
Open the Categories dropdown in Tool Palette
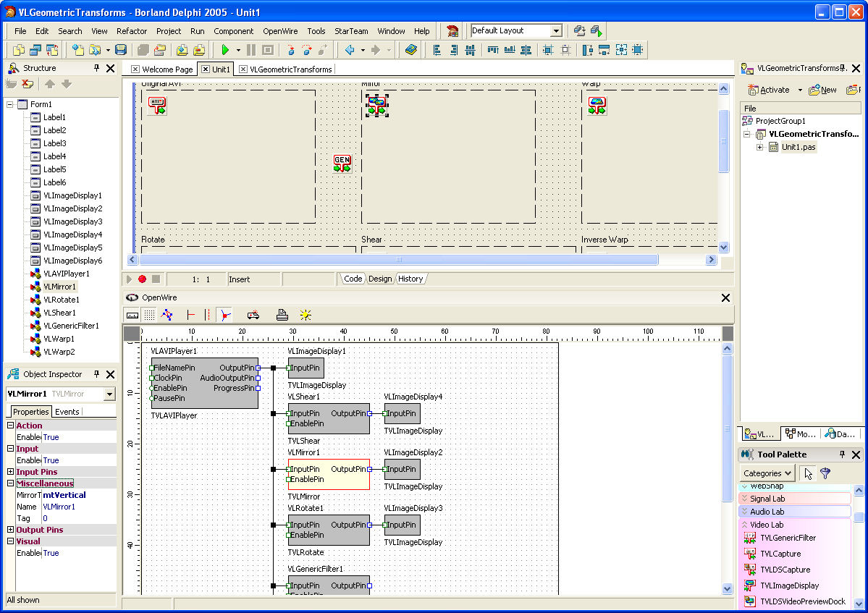click(x=767, y=473)
